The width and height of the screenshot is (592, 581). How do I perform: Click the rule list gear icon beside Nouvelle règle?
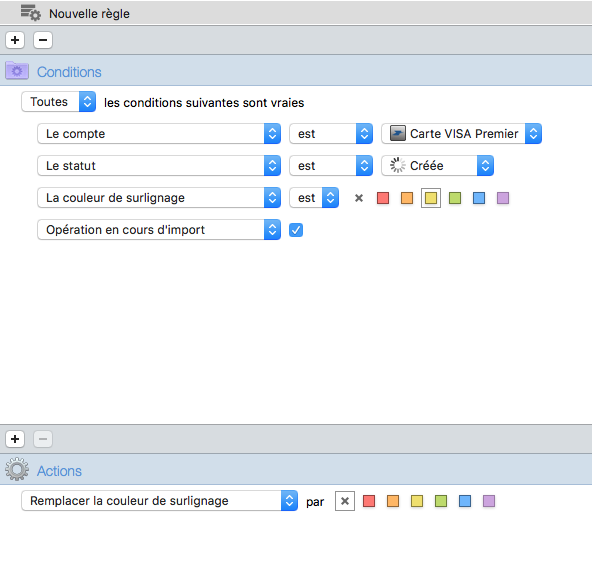[x=31, y=13]
